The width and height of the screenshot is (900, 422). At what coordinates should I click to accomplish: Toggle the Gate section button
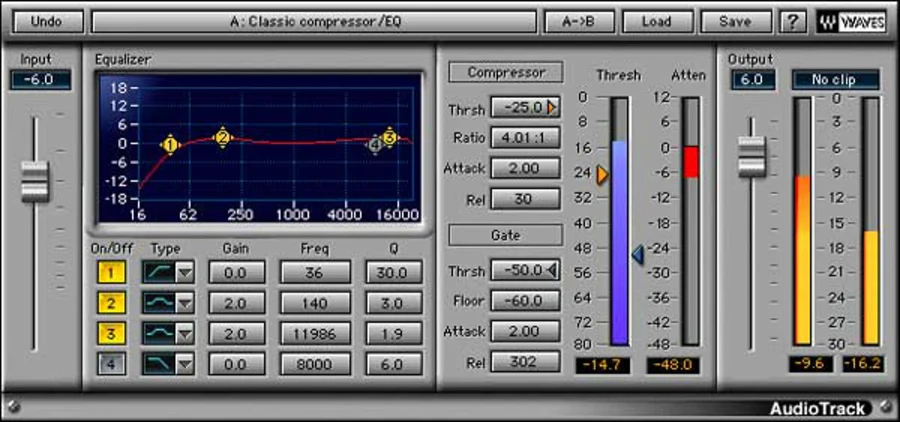pyautogui.click(x=506, y=235)
